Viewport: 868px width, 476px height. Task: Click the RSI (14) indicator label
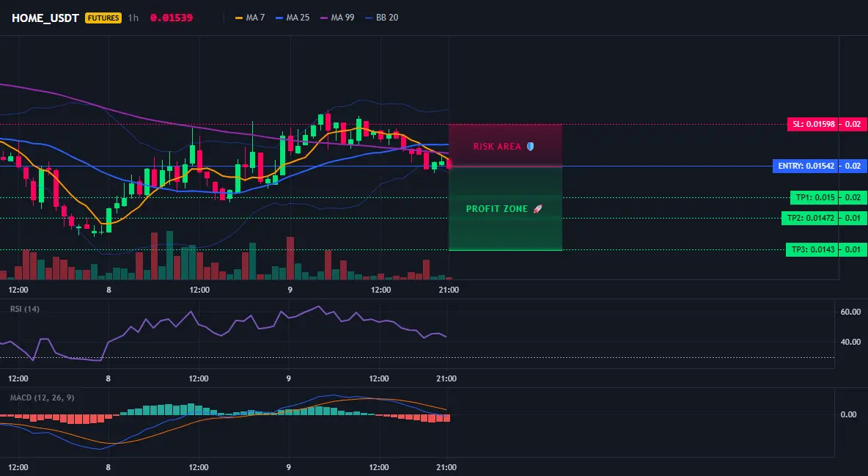click(25, 309)
